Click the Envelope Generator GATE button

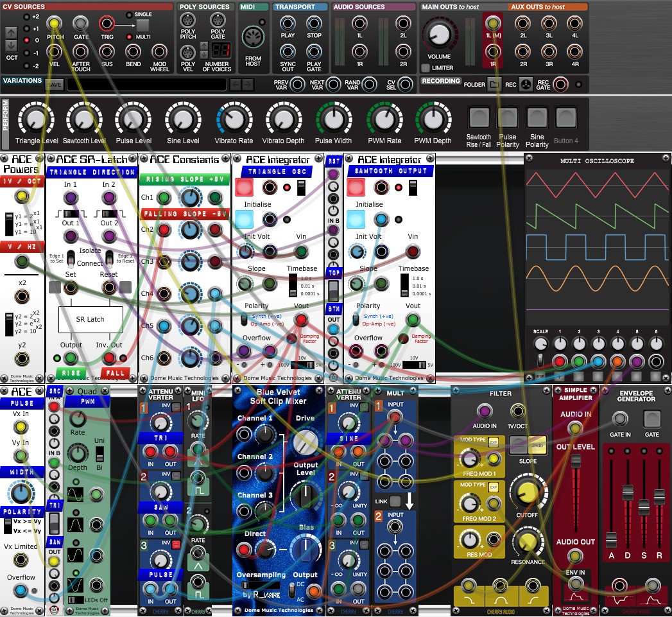(652, 419)
